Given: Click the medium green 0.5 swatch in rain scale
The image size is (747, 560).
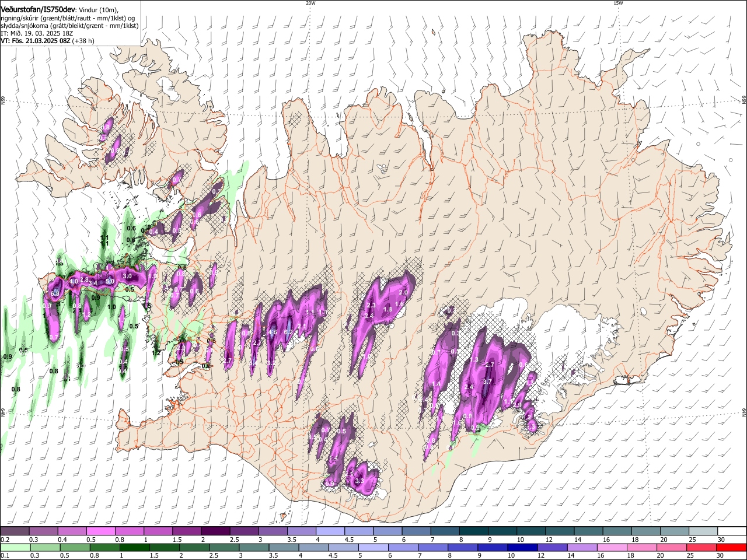Looking at the screenshot, I should point(75,547).
